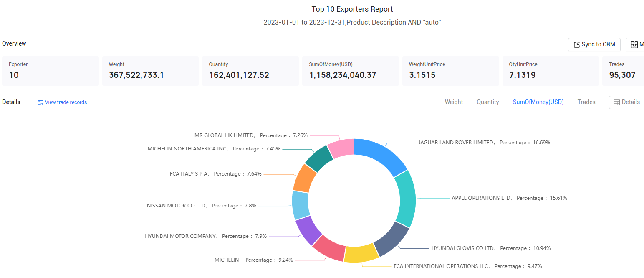The image size is (644, 278).
Task: Click the QtyUnitPrice 7.1319 card
Action: 551,71
